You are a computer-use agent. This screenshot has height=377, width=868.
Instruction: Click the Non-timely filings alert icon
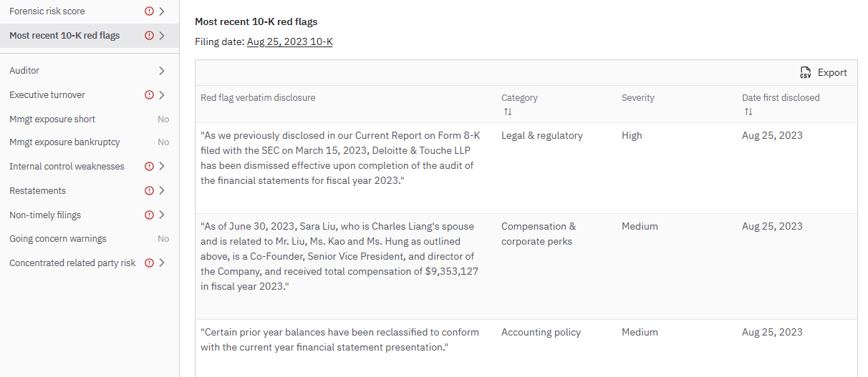click(x=149, y=215)
